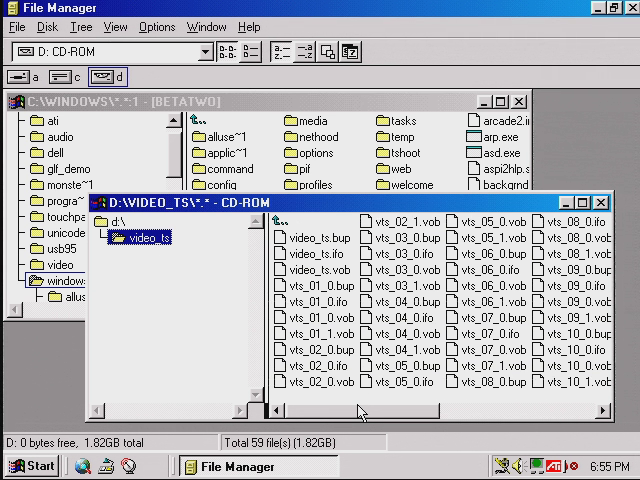Click left scroll arrow of D:\VIDEO_TS file list

click(276, 411)
